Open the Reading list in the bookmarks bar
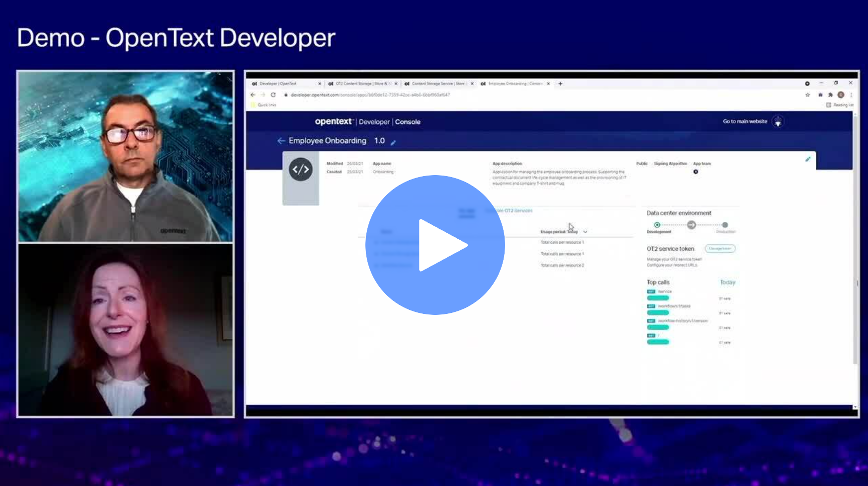The width and height of the screenshot is (868, 486). [840, 105]
